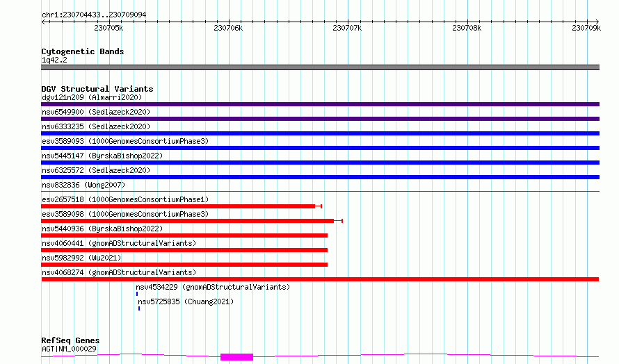Open the nsv6333235 (Sedlazeck2020) variant label
This screenshot has height=364, width=619.
[x=96, y=126]
